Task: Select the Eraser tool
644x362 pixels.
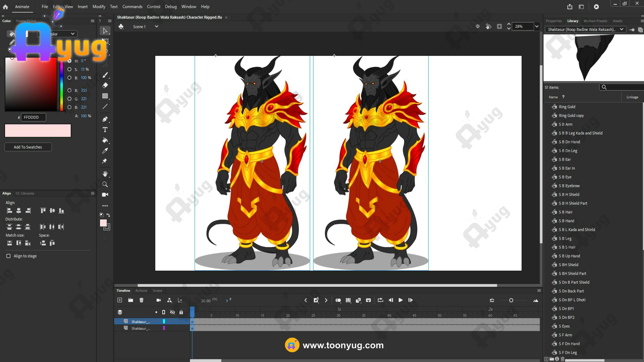Action: [105, 85]
